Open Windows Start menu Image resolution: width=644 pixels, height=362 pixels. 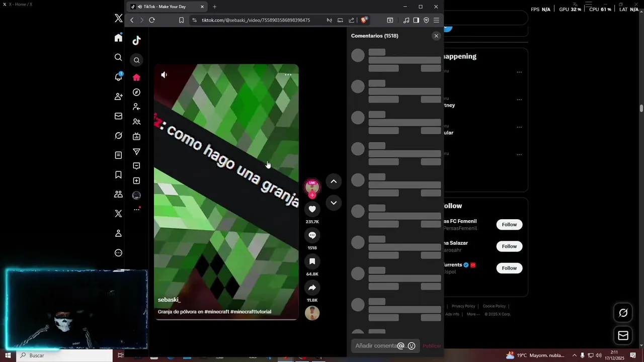click(x=8, y=355)
